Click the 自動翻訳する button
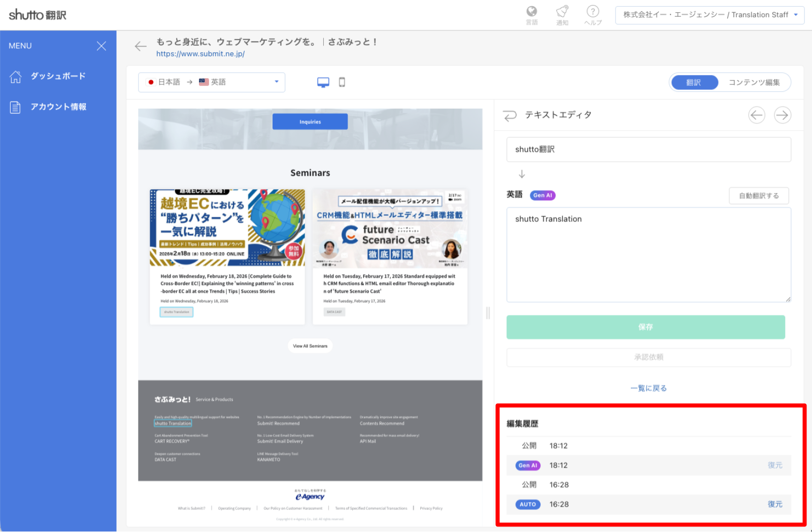812x532 pixels. pyautogui.click(x=759, y=195)
